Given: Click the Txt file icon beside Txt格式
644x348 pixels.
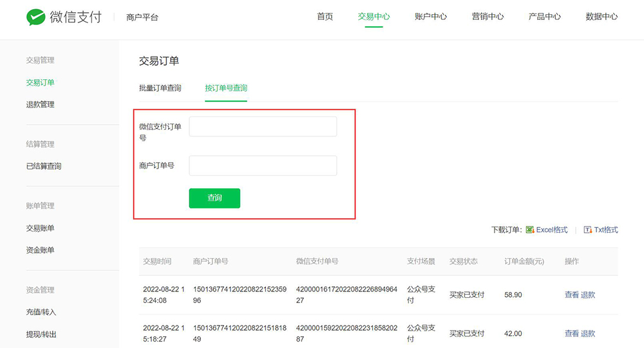Looking at the screenshot, I should (x=588, y=230).
